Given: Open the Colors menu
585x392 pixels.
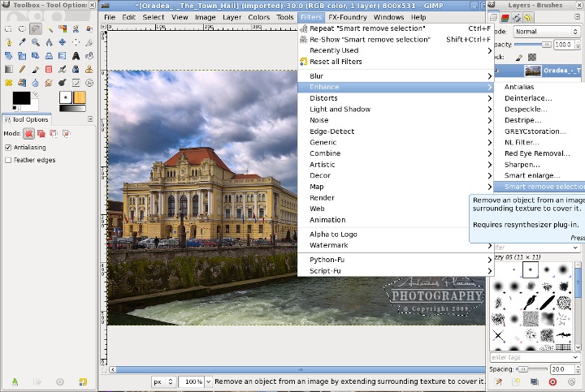Looking at the screenshot, I should (258, 17).
